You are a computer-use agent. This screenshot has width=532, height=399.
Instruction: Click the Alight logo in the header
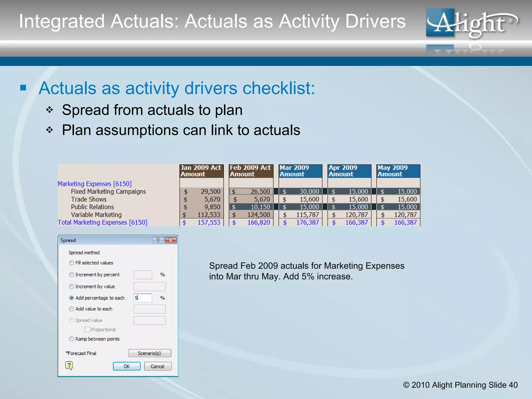(472, 23)
